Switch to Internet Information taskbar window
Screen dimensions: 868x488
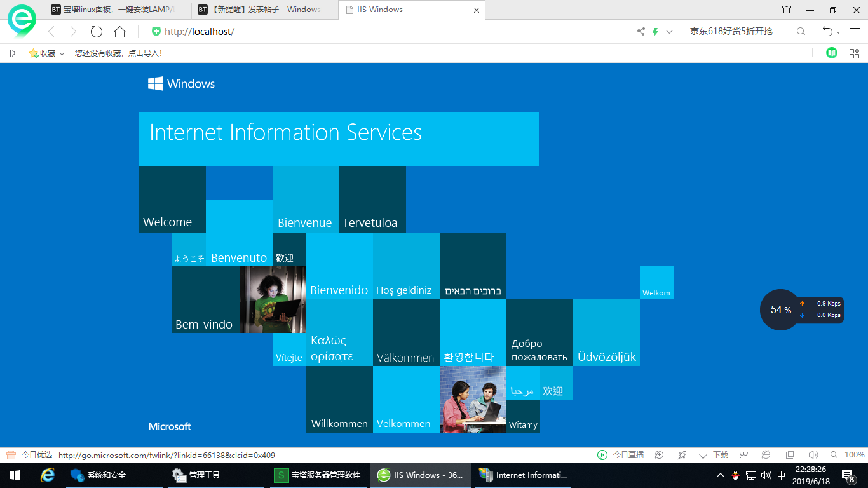(x=524, y=475)
